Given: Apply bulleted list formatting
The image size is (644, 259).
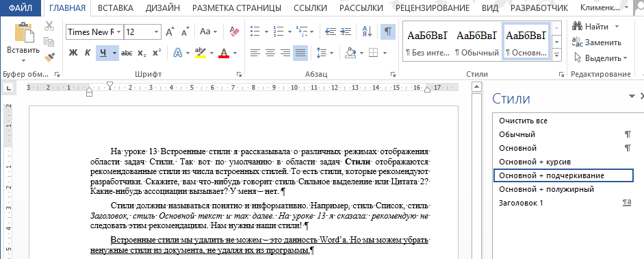Looking at the screenshot, I should point(255,32).
